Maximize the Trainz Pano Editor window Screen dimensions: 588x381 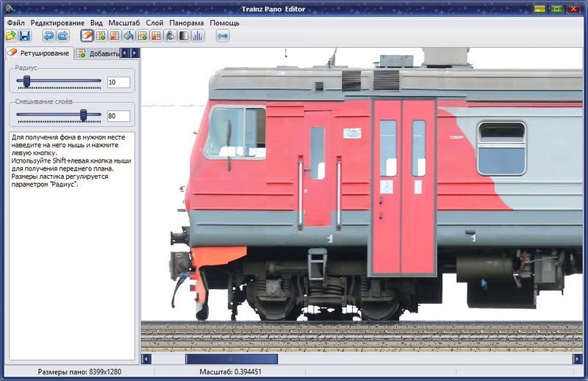[556, 8]
